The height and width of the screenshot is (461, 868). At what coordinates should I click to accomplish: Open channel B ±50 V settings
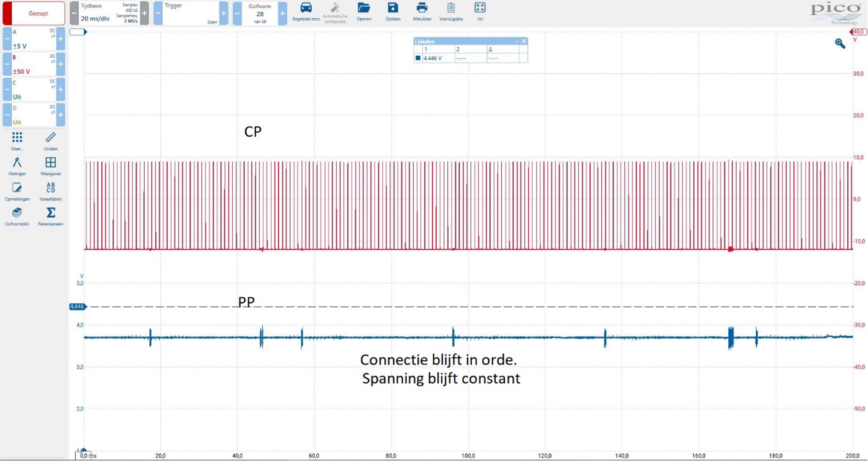point(34,64)
